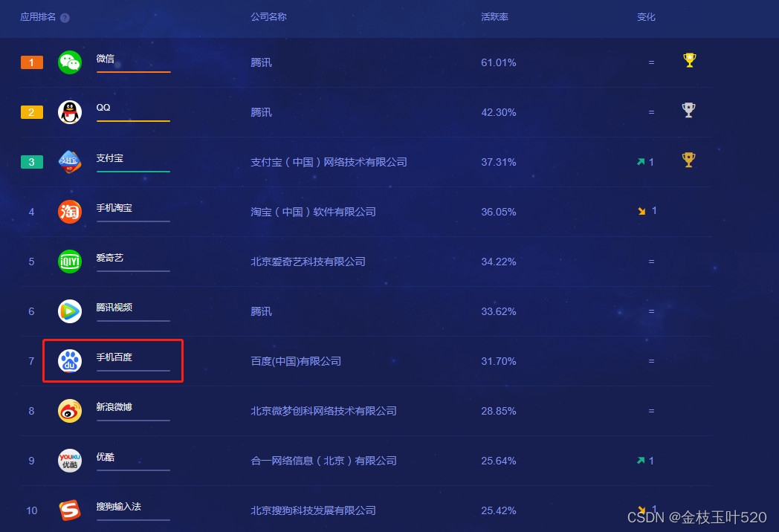Click the down arrow in 手机淘宝 row
The width and height of the screenshot is (779, 532).
(x=642, y=211)
